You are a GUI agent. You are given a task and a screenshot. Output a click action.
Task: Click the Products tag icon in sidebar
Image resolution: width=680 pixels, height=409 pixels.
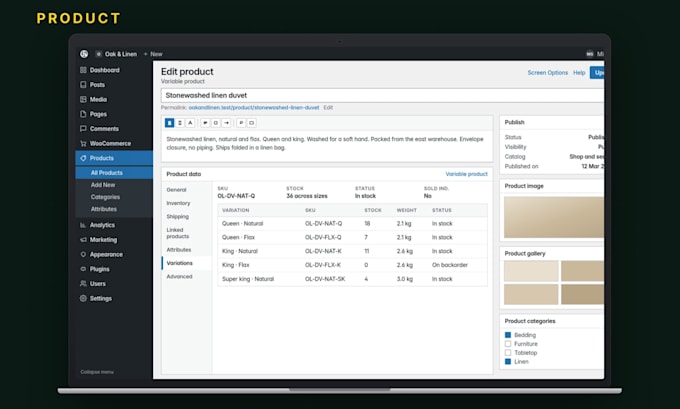click(x=83, y=158)
